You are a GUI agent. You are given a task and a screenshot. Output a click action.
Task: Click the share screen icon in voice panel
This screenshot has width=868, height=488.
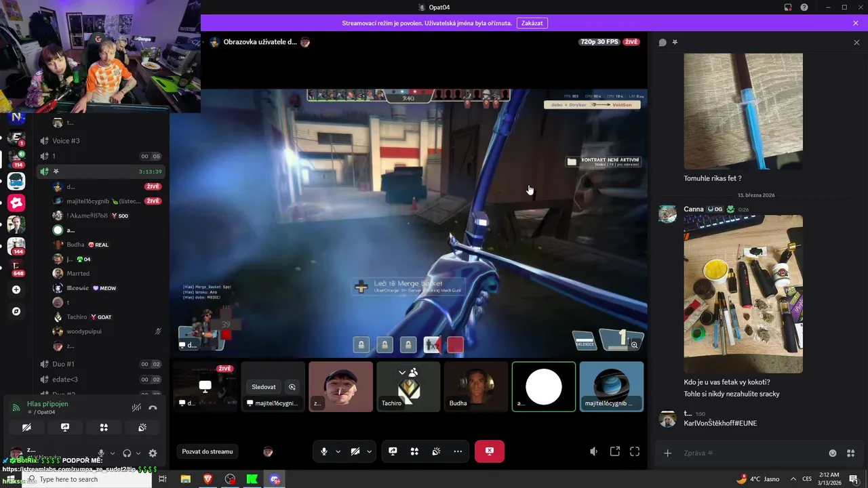[65, 428]
